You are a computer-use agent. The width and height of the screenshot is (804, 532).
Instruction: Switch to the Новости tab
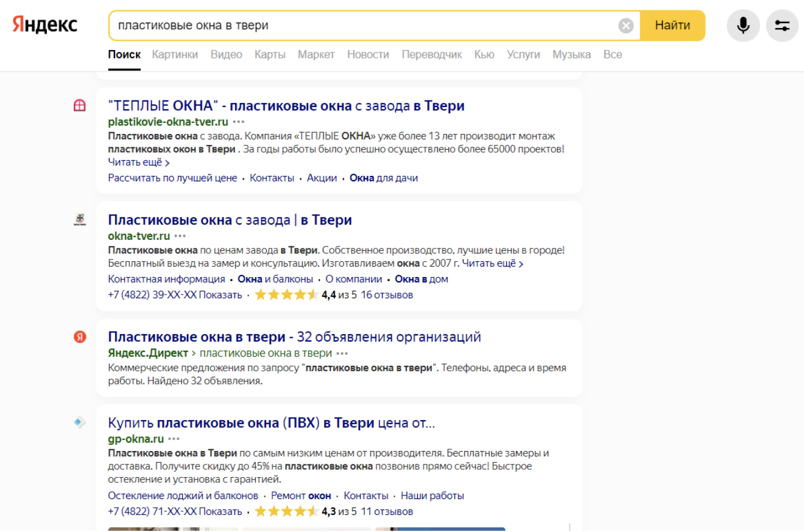[368, 54]
